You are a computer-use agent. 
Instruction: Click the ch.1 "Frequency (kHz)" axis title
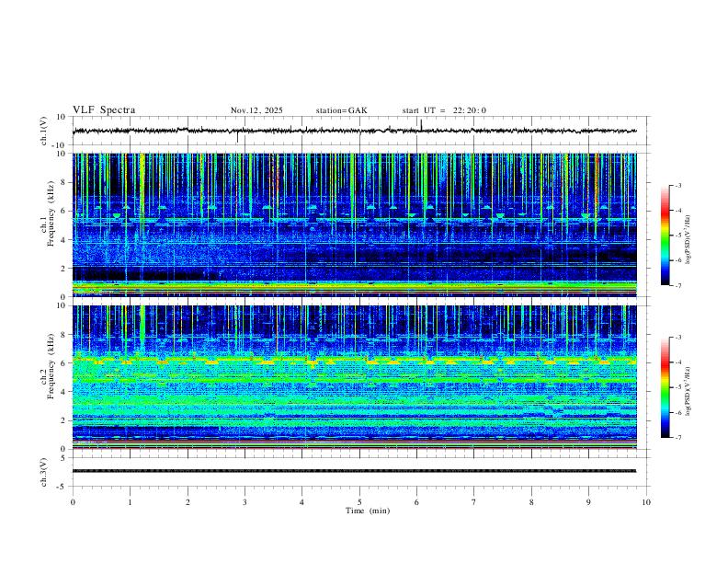tap(51, 214)
